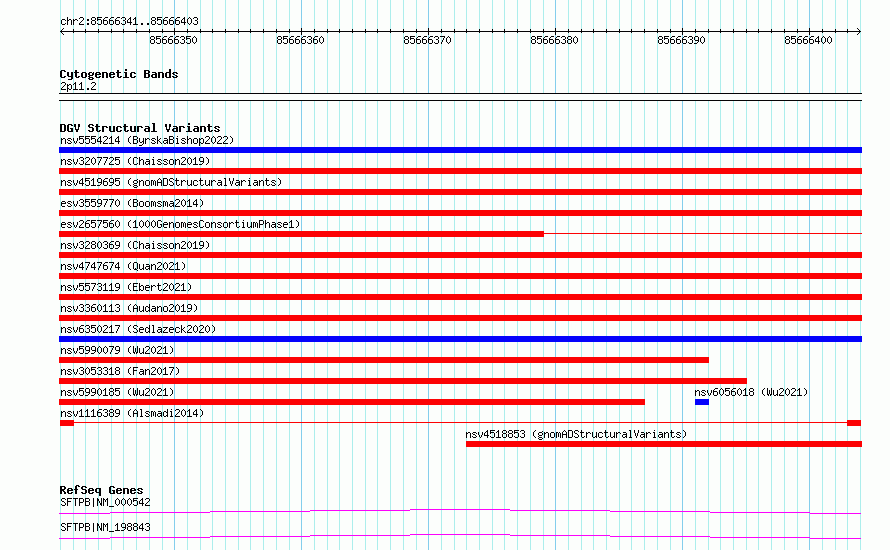Click the right red block of nsv1116389
Viewport: 890px width, 550px height.
(x=854, y=423)
